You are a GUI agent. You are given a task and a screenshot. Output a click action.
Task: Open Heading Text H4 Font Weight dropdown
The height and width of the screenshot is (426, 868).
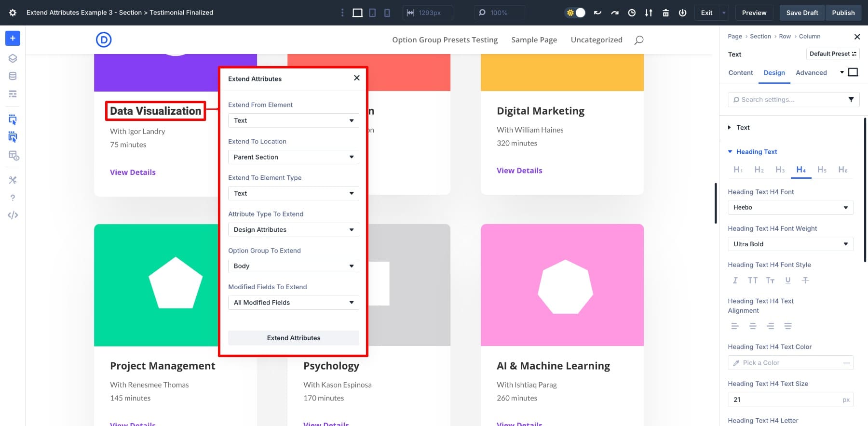point(790,244)
